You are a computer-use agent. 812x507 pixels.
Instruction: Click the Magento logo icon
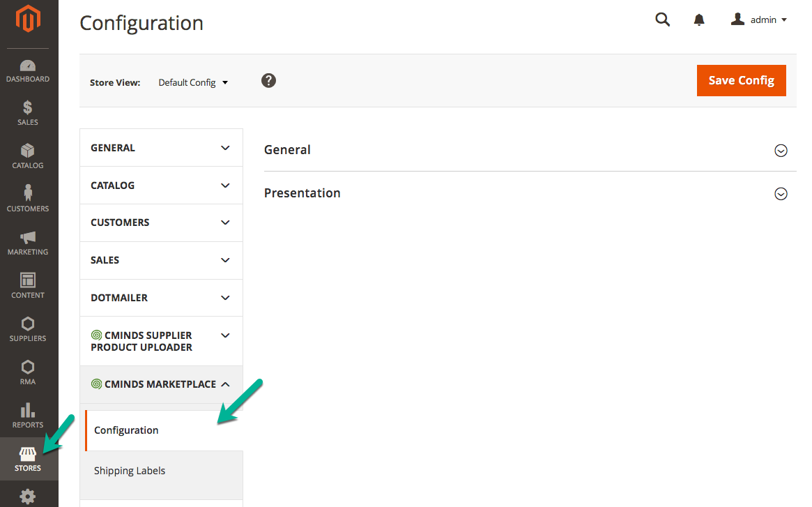coord(28,21)
